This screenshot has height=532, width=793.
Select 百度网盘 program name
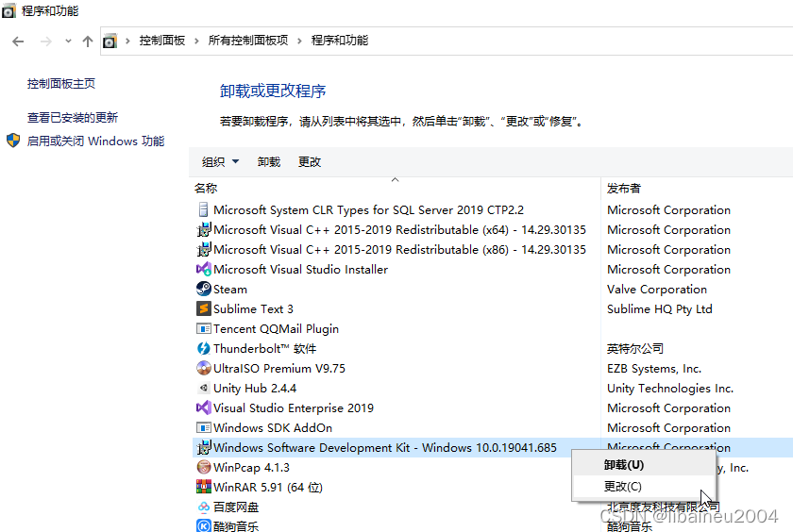point(236,507)
